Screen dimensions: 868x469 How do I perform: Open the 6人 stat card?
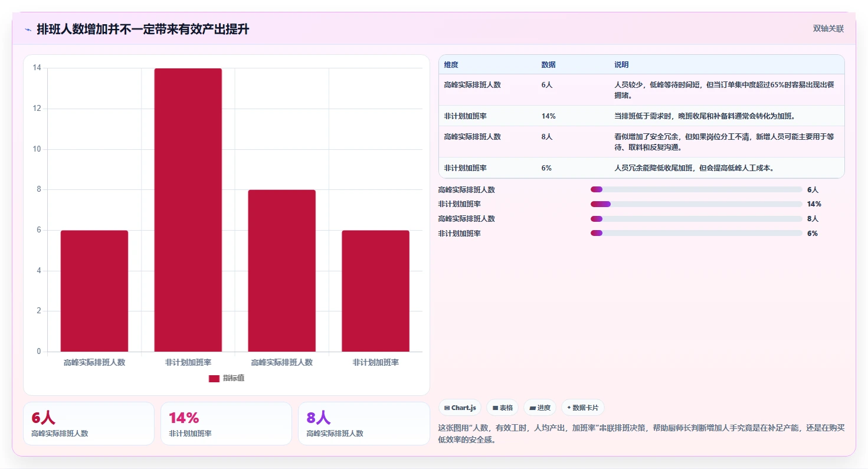click(x=89, y=424)
